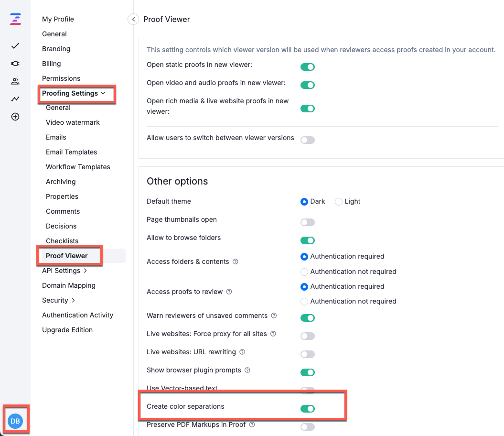Screen dimensions: 504x436
Task: Open the analytics trend line icon
Action: [15, 99]
